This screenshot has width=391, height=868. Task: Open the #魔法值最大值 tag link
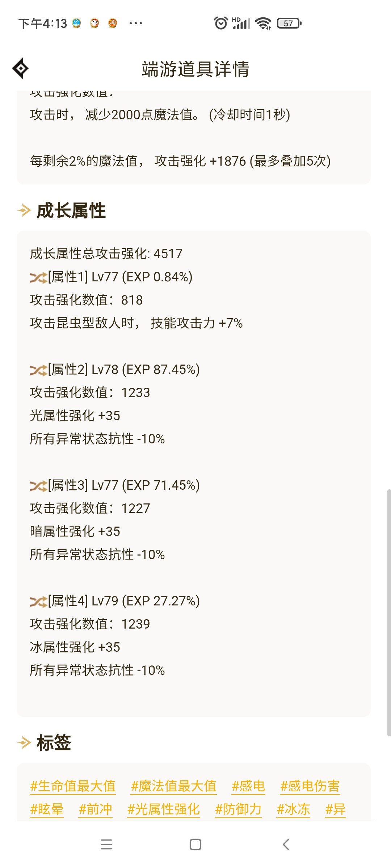[173, 786]
